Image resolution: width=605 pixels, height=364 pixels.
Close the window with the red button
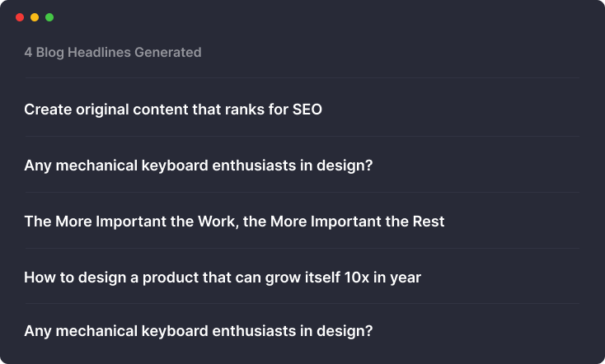[20, 17]
